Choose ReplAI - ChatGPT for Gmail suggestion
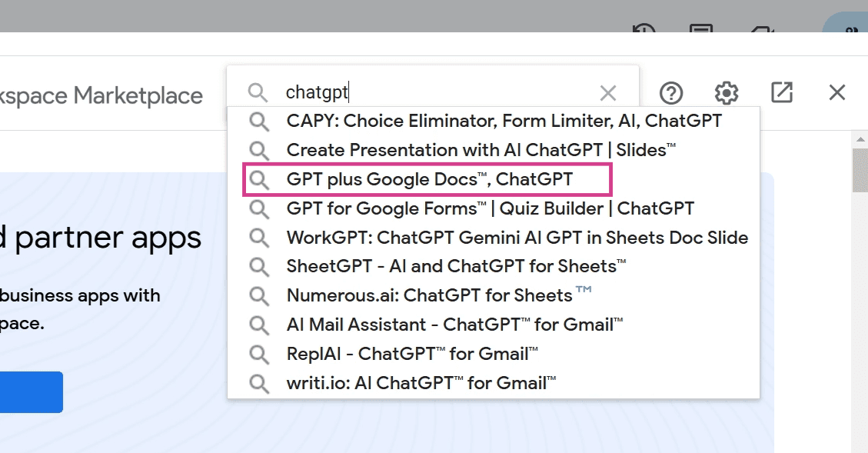The height and width of the screenshot is (453, 868). point(494,354)
